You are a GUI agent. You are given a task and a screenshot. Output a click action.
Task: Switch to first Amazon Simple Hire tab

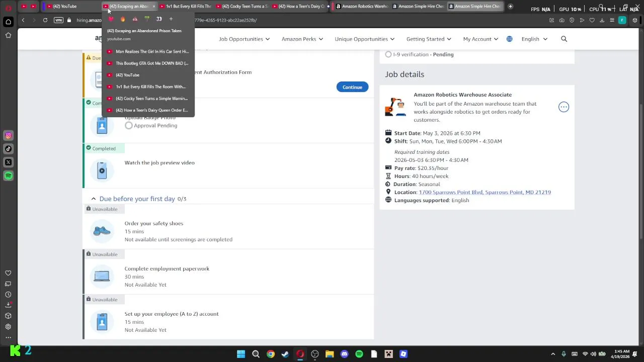[418, 6]
